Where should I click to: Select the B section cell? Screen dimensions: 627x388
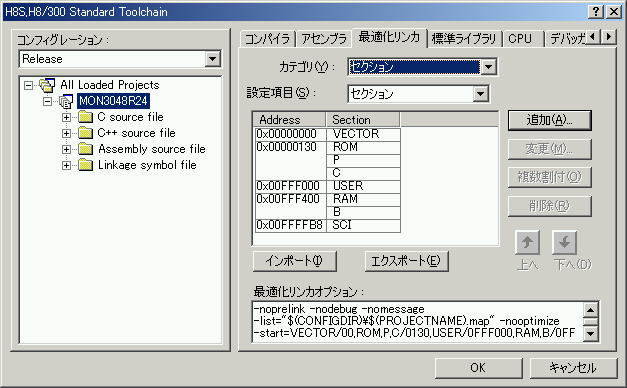point(363,212)
